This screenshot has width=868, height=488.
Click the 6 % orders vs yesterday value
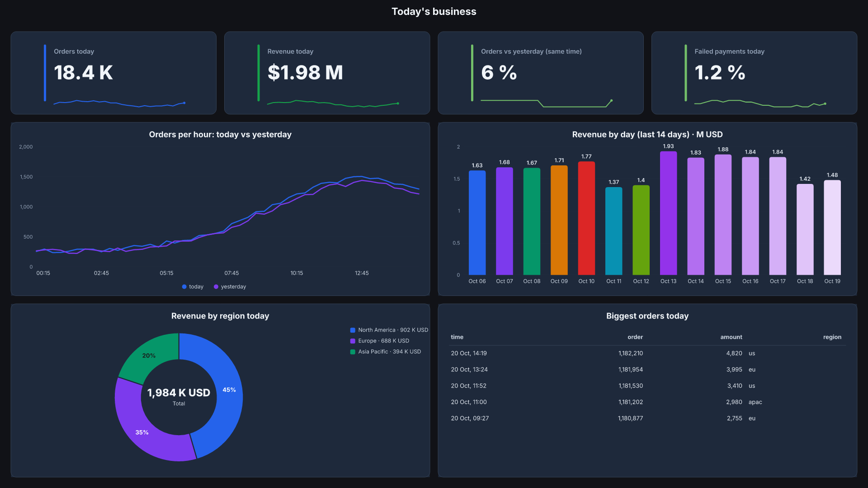499,73
